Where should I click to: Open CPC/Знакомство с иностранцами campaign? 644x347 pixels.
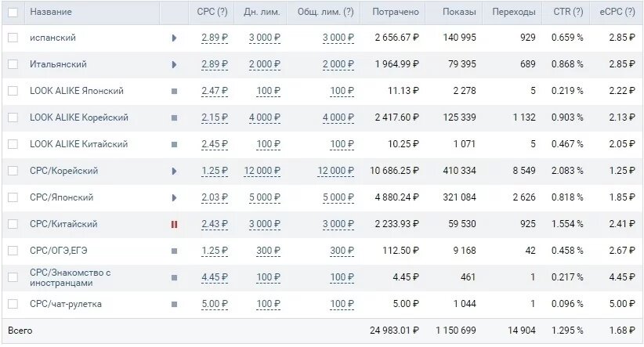[x=71, y=277]
